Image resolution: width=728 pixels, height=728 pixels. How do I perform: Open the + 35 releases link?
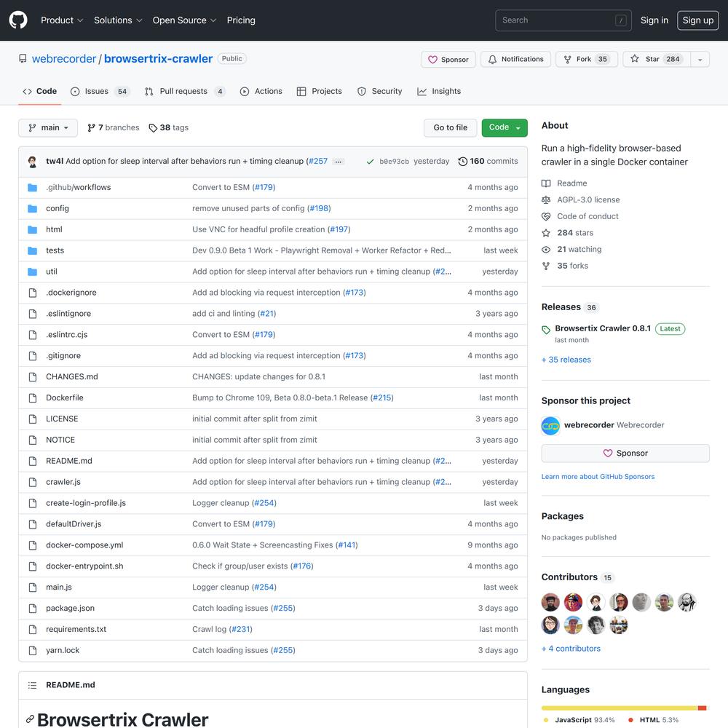[566, 360]
